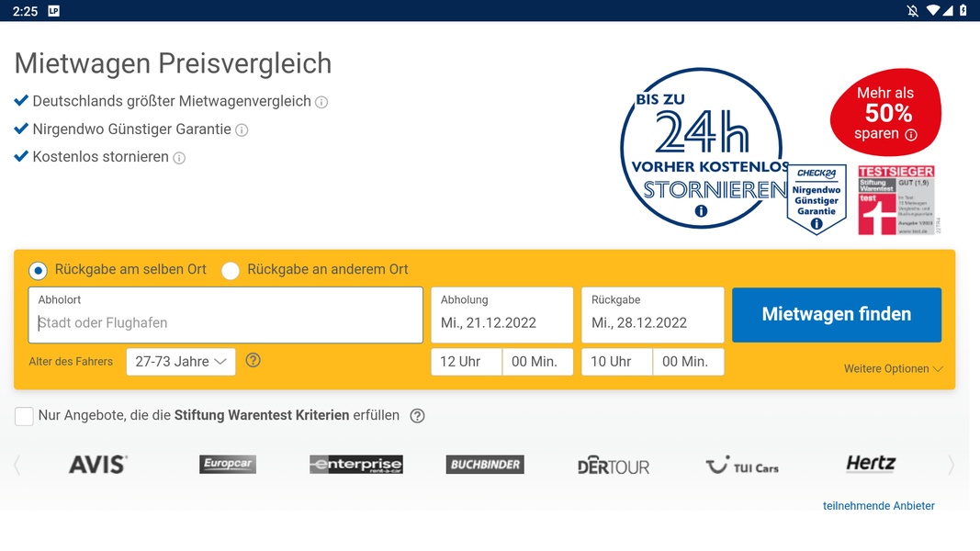Enable Stiftung Warentest Kriterien filter checkbox
980x551 pixels.
[x=24, y=416]
